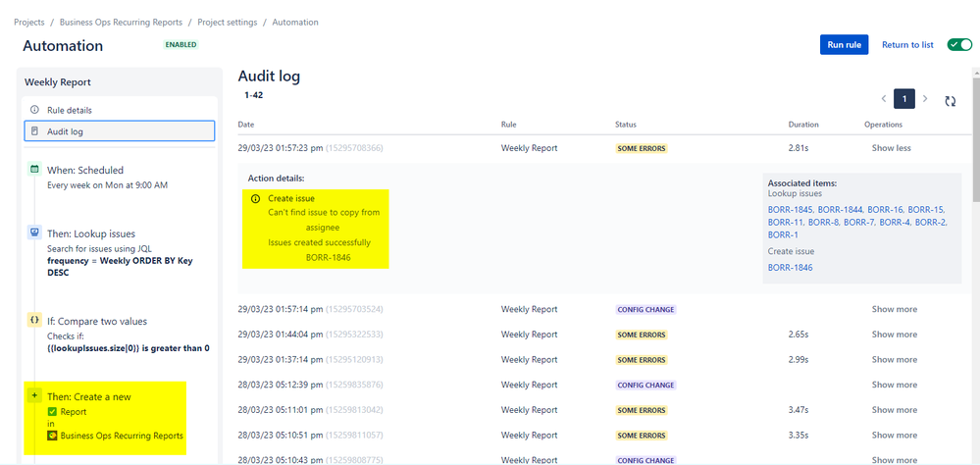This screenshot has width=980, height=465.
Task: Click the Compare two values braces icon
Action: (34, 320)
